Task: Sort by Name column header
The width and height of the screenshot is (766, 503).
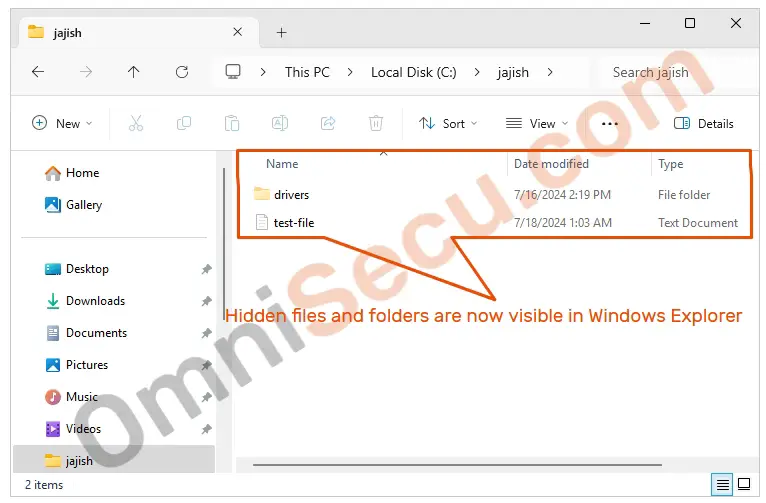Action: pos(282,164)
